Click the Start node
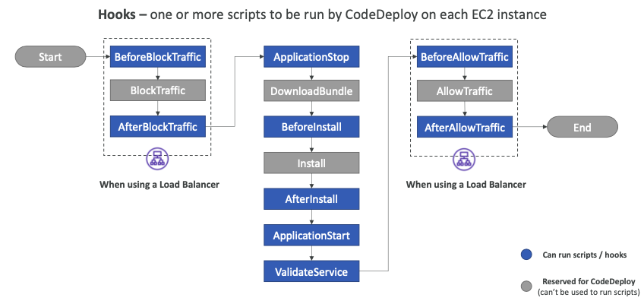 pyautogui.click(x=50, y=56)
